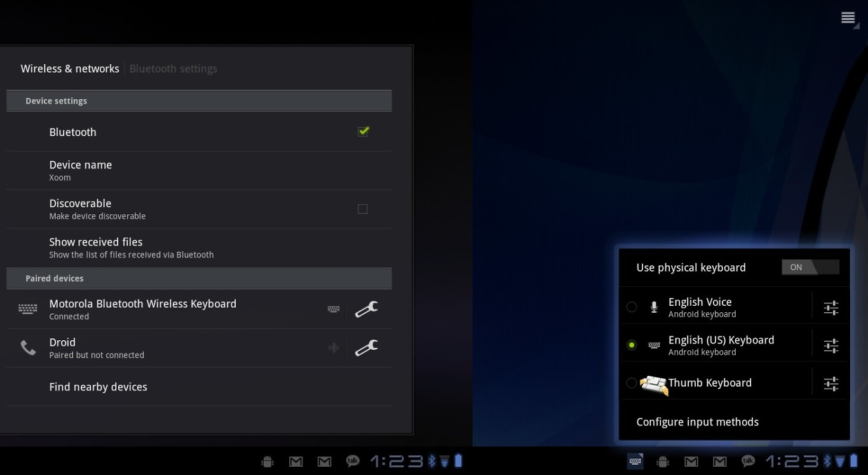The width and height of the screenshot is (868, 475).
Task: Tap the keyboard input method icon in status bar
Action: [x=635, y=462]
